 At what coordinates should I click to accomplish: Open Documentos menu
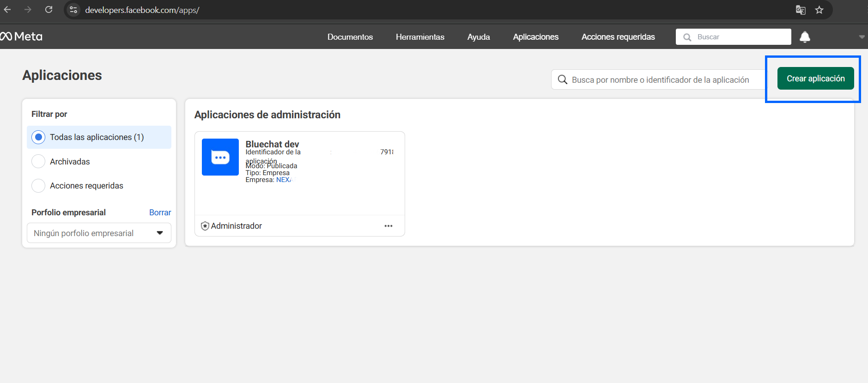(x=350, y=37)
